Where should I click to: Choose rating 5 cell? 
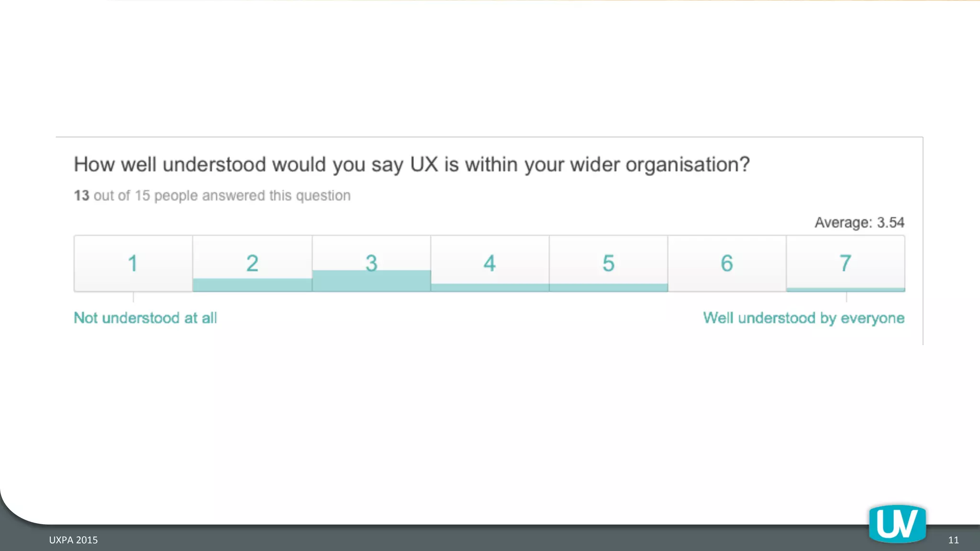[x=609, y=263]
